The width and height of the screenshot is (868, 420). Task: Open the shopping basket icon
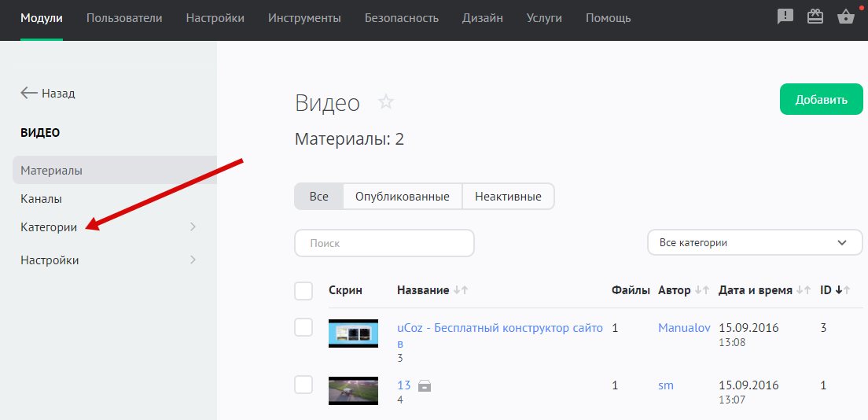(x=846, y=17)
